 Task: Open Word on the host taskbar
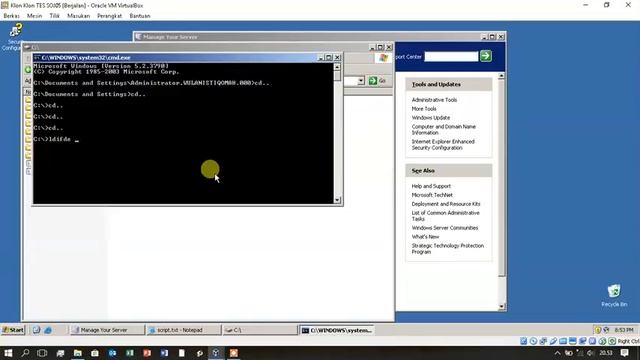coord(164,353)
